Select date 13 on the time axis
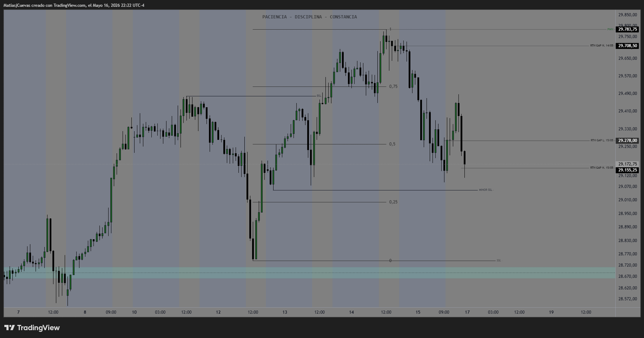The height and width of the screenshot is (338, 644). point(285,312)
